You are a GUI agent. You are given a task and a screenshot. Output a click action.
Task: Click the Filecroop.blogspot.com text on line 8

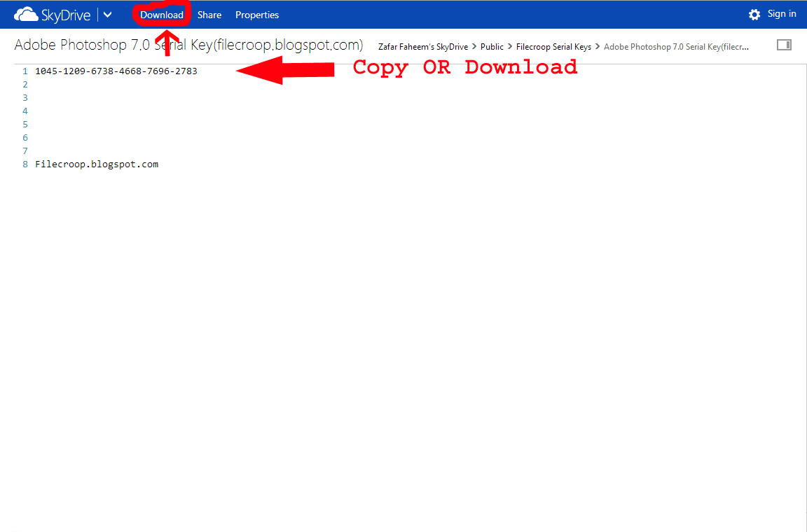97,164
